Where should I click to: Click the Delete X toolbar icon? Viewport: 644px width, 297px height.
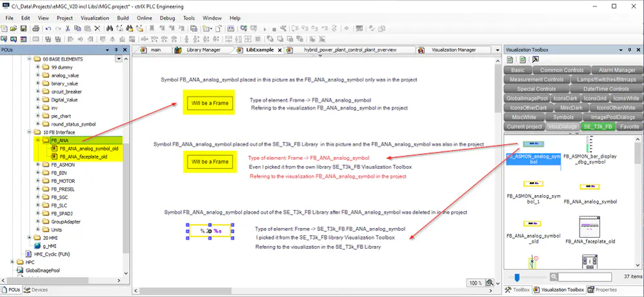pos(97,28)
